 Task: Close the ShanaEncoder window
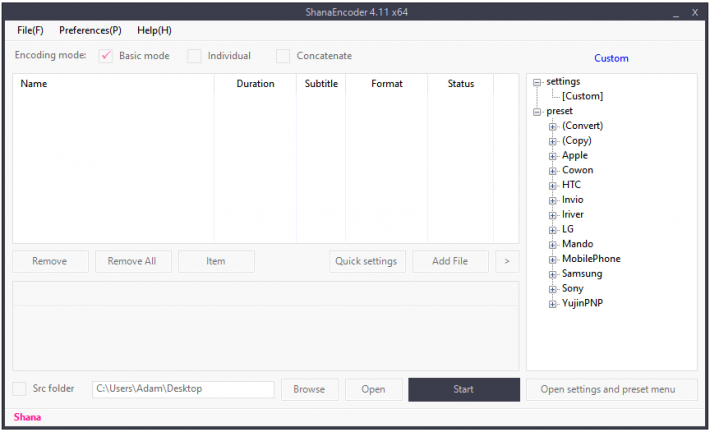coord(695,13)
